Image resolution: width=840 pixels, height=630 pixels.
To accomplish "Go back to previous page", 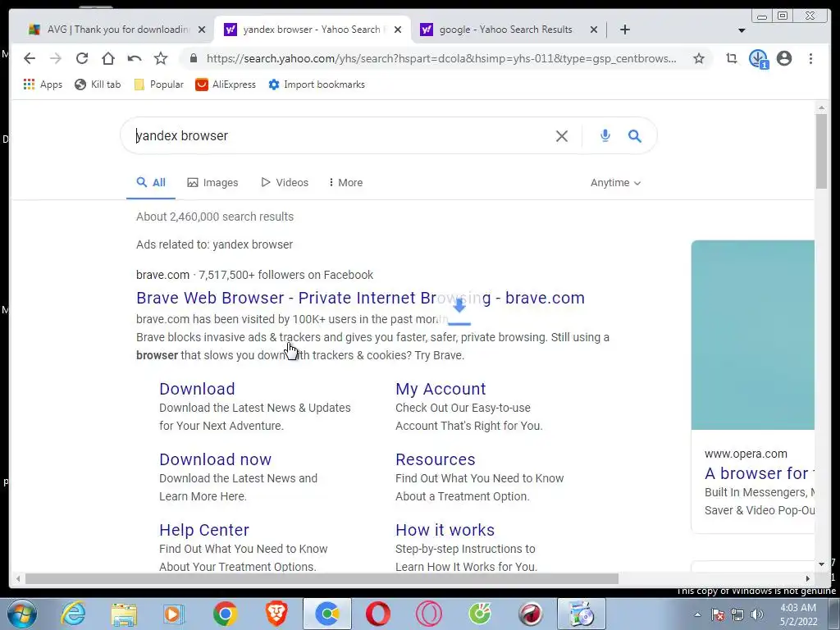I will (x=30, y=58).
